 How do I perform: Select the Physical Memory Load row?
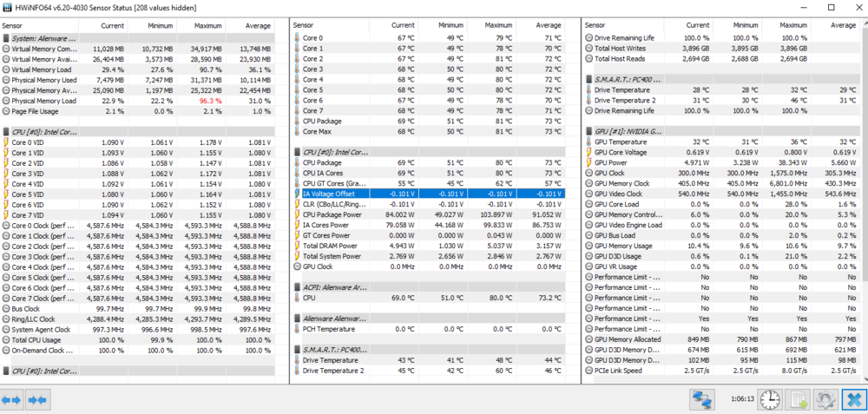click(45, 101)
